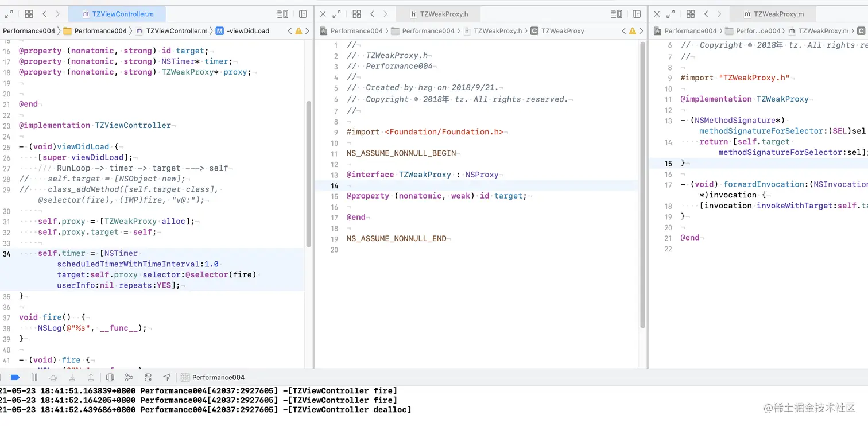
Task: Expand the right editor to full window
Action: click(x=671, y=14)
